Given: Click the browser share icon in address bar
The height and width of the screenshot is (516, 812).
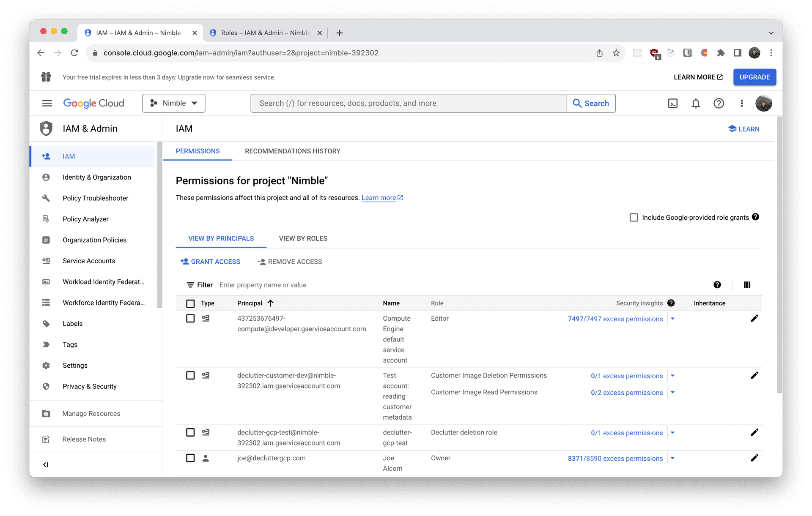Looking at the screenshot, I should (x=599, y=53).
